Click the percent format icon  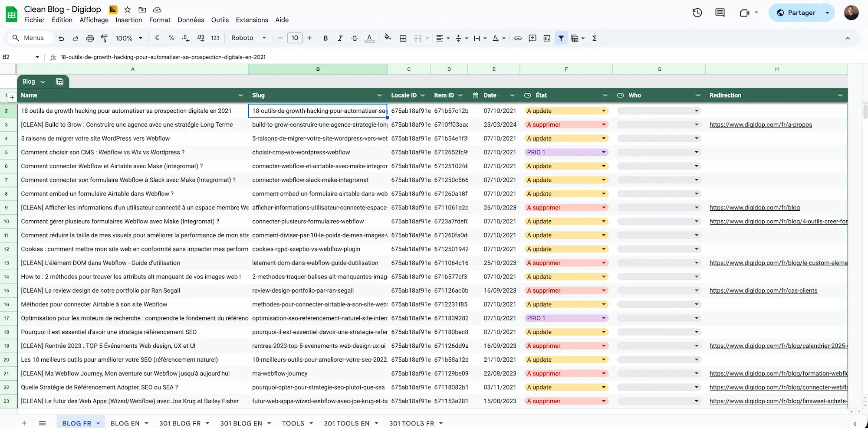pos(171,38)
